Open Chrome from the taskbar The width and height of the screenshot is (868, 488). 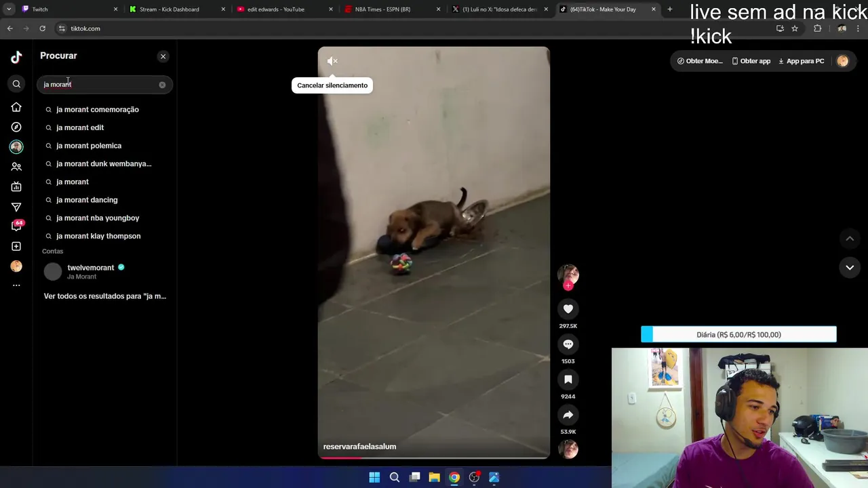click(x=454, y=477)
